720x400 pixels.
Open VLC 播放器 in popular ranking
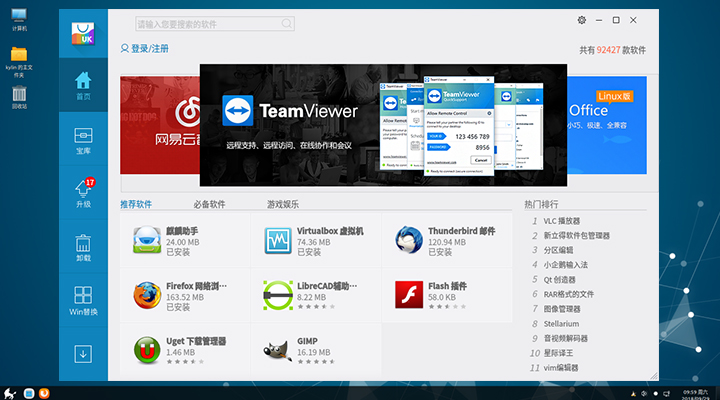(x=562, y=221)
